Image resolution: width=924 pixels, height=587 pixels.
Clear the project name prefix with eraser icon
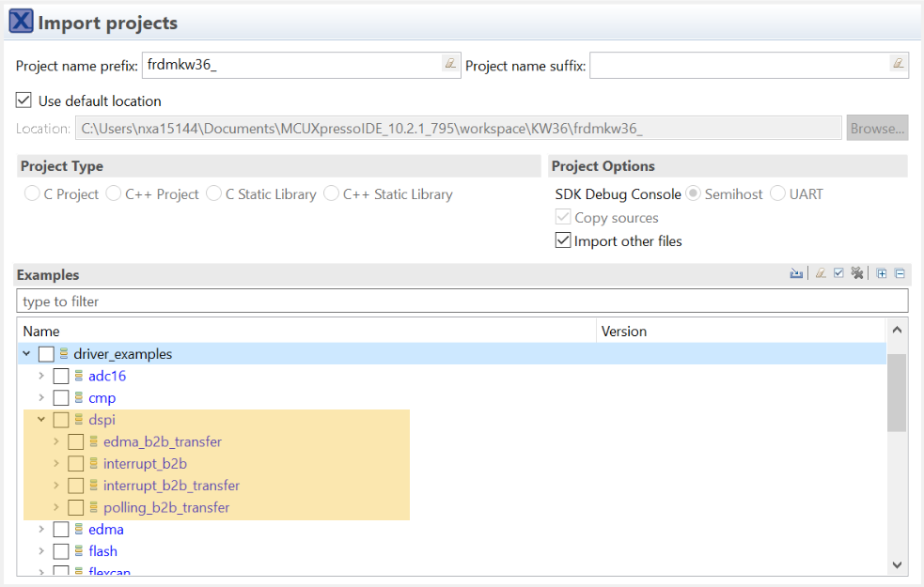pyautogui.click(x=450, y=64)
